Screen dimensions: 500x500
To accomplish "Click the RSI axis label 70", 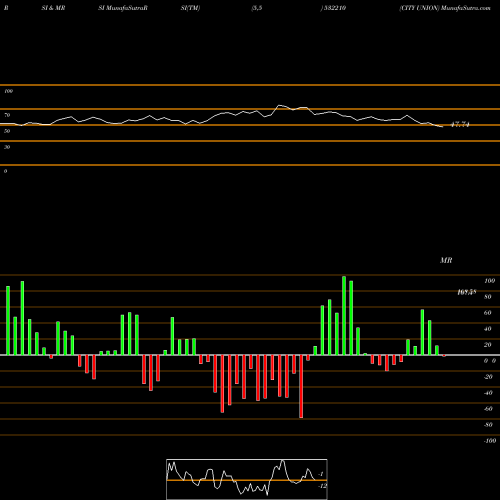I will (7, 115).
